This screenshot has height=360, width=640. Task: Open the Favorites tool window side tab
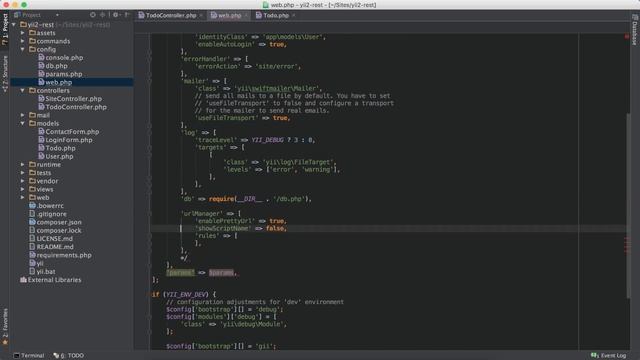pyautogui.click(x=5, y=327)
